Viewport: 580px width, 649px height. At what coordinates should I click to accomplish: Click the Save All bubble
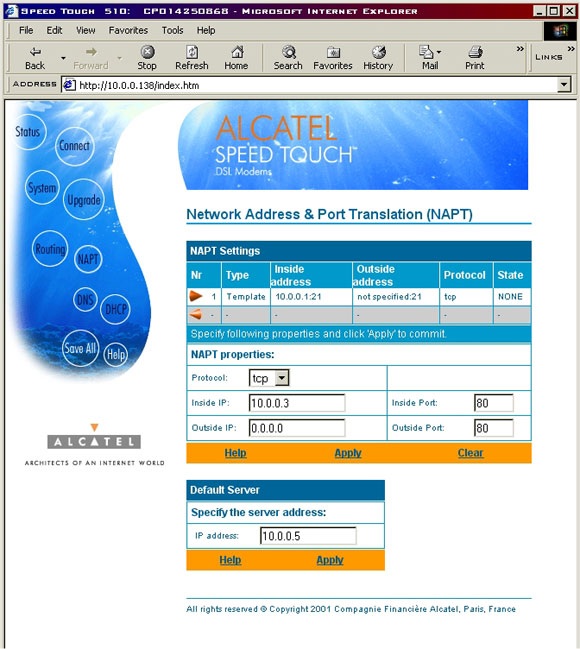pos(80,348)
